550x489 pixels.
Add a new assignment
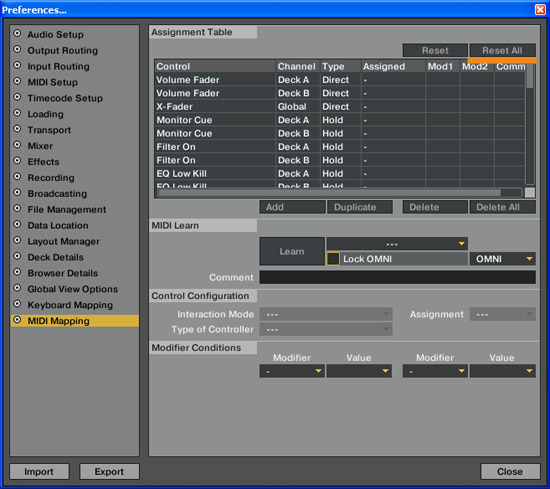[292, 207]
